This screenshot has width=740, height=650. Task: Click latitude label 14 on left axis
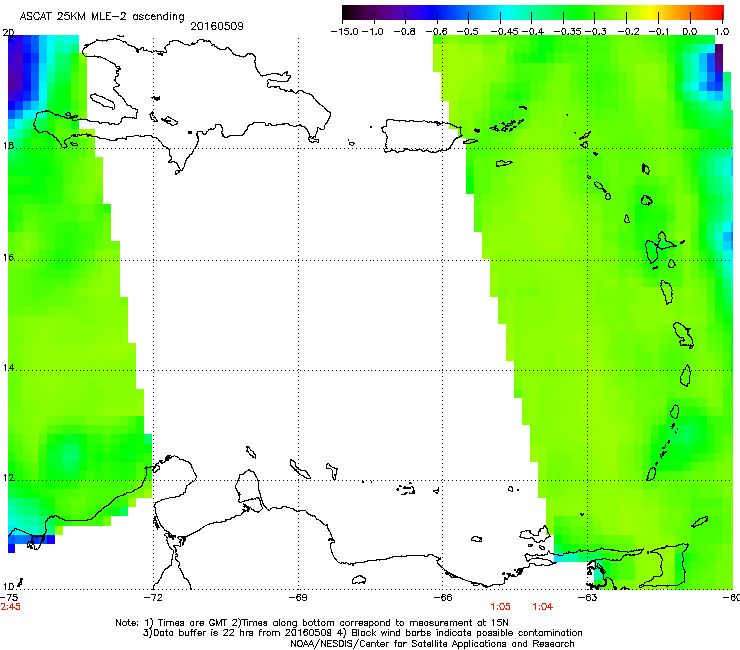coord(8,368)
